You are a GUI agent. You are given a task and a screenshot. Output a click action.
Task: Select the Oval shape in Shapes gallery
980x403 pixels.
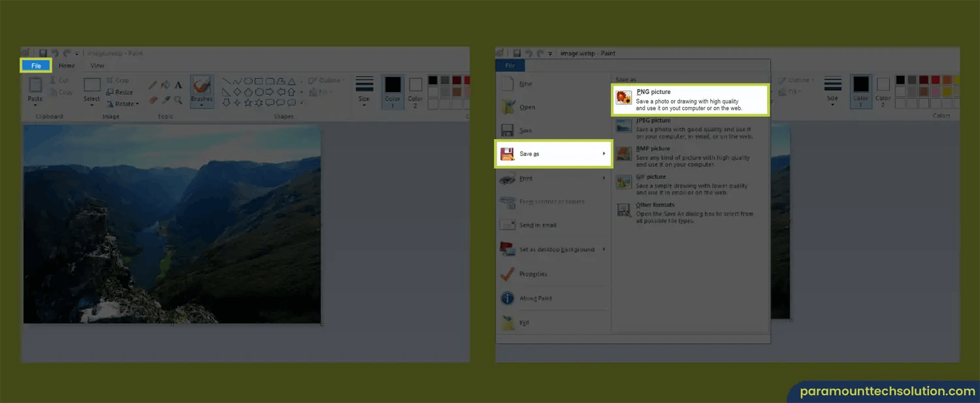[248, 82]
